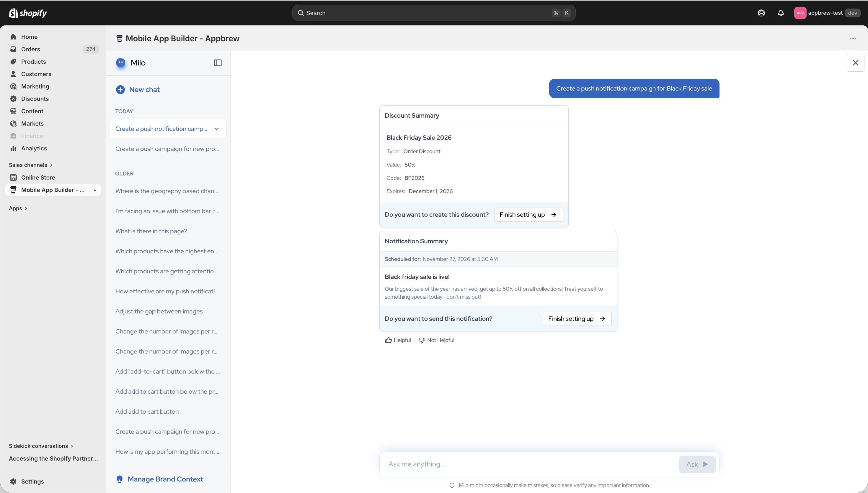Click the Shopify logo
Viewport: 868px width, 493px height.
click(x=28, y=13)
